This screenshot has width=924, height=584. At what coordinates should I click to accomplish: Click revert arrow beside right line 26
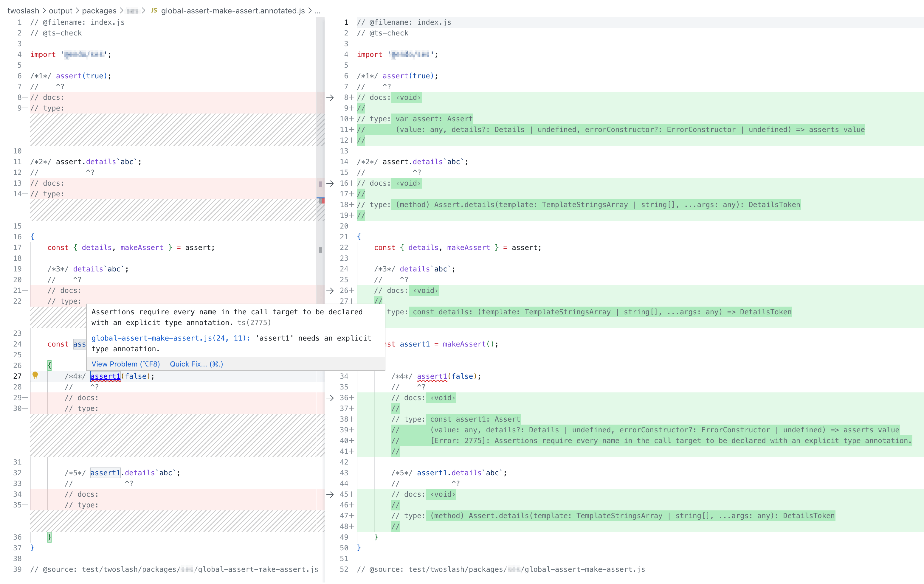click(330, 291)
